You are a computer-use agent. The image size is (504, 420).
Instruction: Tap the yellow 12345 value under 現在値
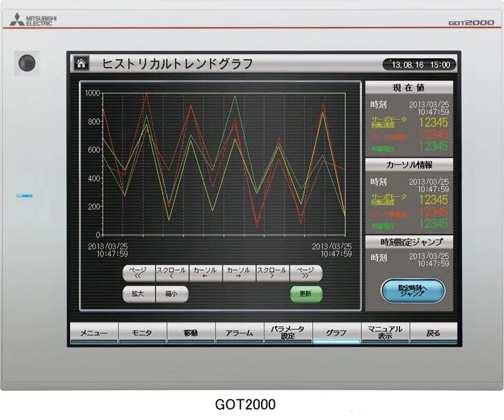[x=433, y=122]
